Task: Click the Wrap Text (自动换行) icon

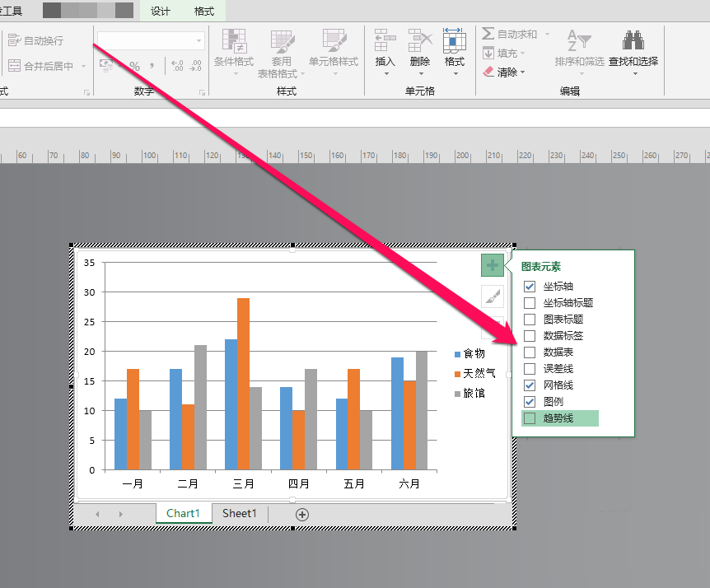Action: point(14,40)
